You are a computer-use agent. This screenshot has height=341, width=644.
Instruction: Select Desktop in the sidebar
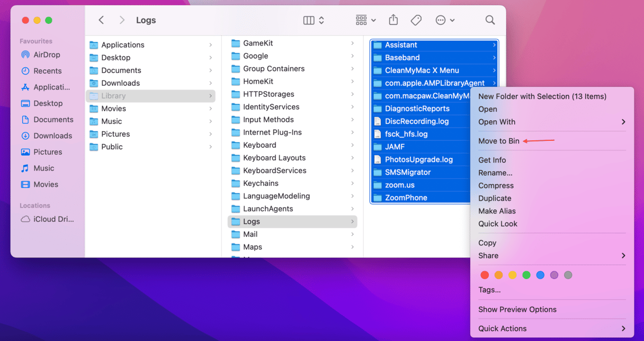pyautogui.click(x=41, y=103)
